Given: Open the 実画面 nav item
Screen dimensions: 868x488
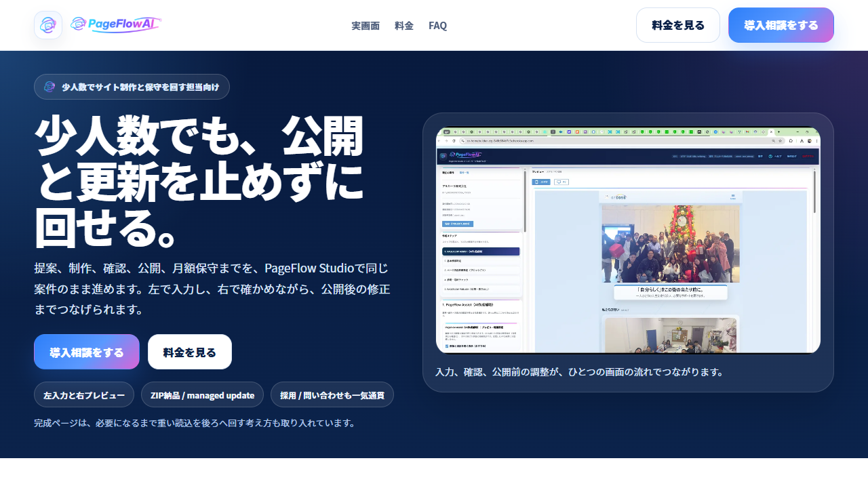Looking at the screenshot, I should (x=366, y=26).
